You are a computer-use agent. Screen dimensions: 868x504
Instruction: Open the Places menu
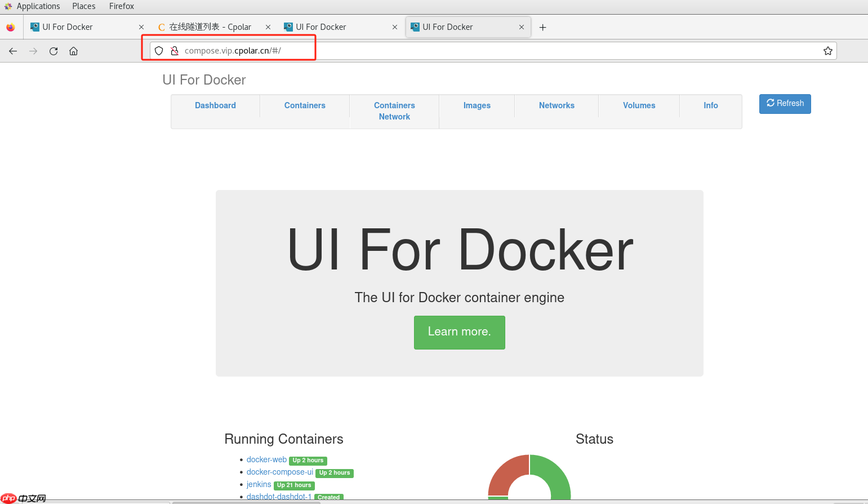(x=83, y=6)
